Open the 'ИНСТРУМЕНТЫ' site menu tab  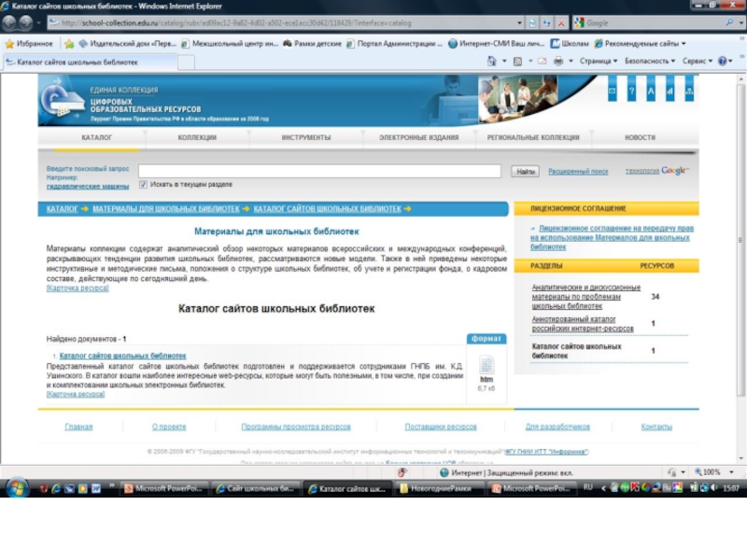pyautogui.click(x=306, y=137)
